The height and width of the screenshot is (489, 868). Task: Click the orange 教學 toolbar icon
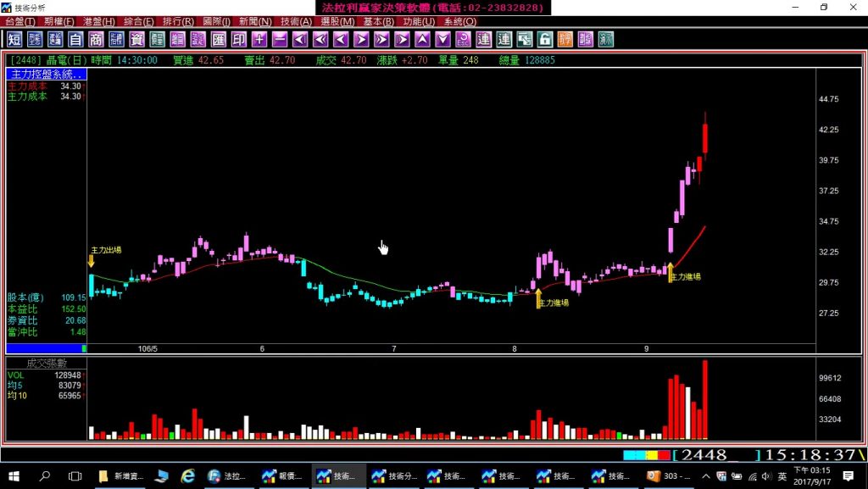(565, 39)
